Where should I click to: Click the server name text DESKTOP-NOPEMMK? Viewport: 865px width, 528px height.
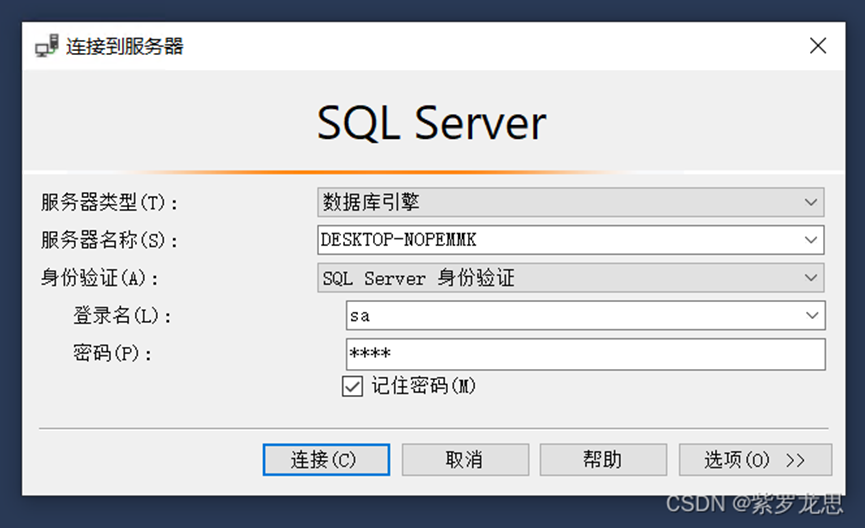click(398, 239)
